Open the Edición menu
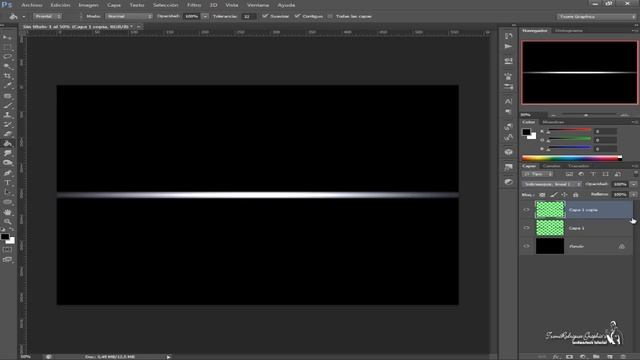The width and height of the screenshot is (640, 360). pyautogui.click(x=60, y=5)
